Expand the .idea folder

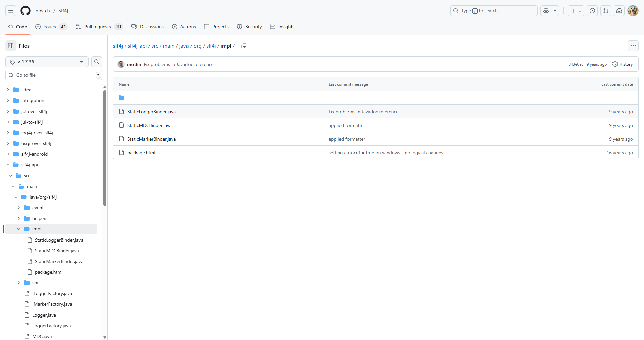[8, 90]
